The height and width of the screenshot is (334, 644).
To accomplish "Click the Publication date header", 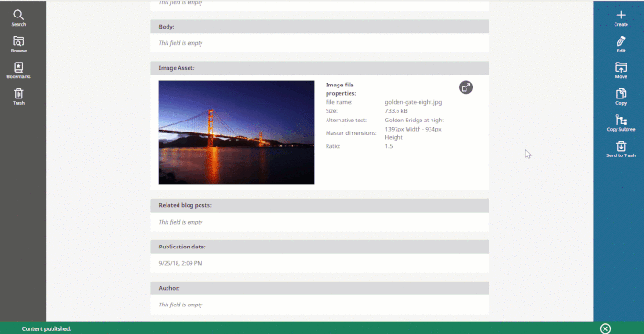I will click(319, 247).
